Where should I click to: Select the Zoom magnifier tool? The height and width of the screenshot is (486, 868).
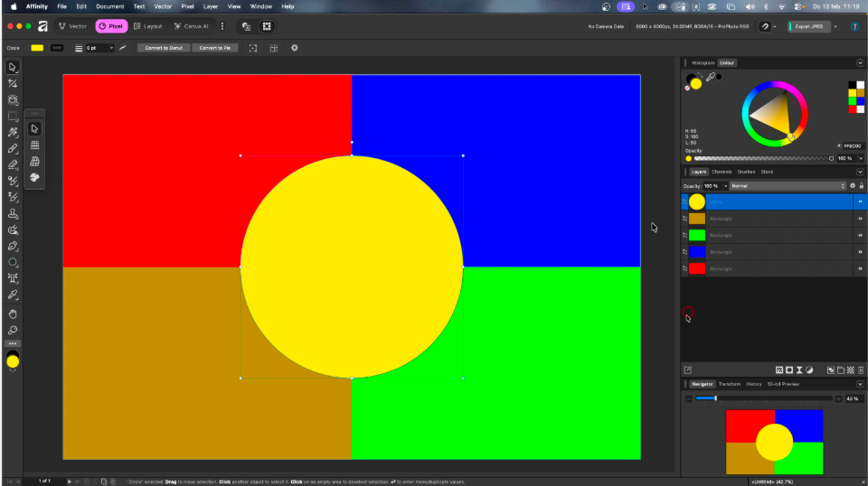[13, 330]
